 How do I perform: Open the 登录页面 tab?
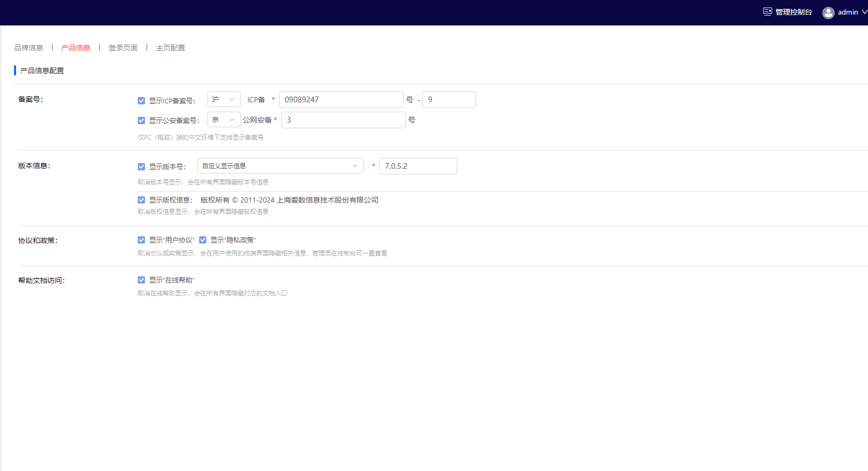click(123, 47)
